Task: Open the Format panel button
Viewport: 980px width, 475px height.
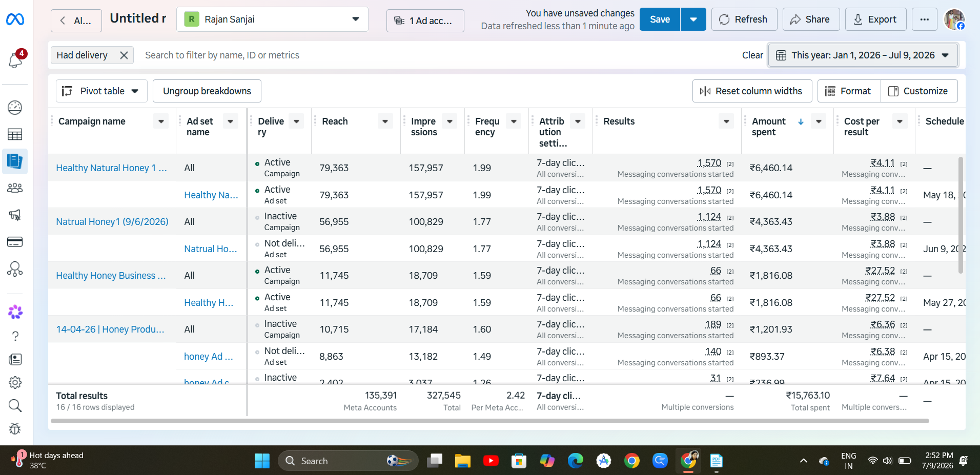Action: coord(849,91)
